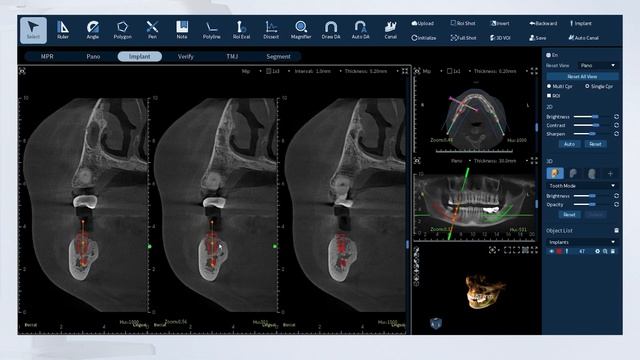Add a 3D preset with plus icon

point(610,173)
